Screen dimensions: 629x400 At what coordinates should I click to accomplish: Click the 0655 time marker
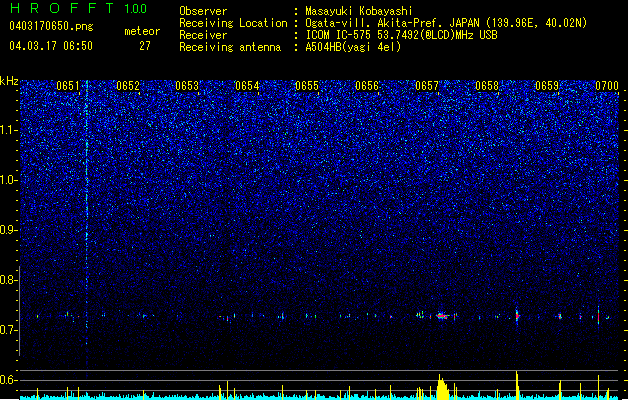coord(307,86)
